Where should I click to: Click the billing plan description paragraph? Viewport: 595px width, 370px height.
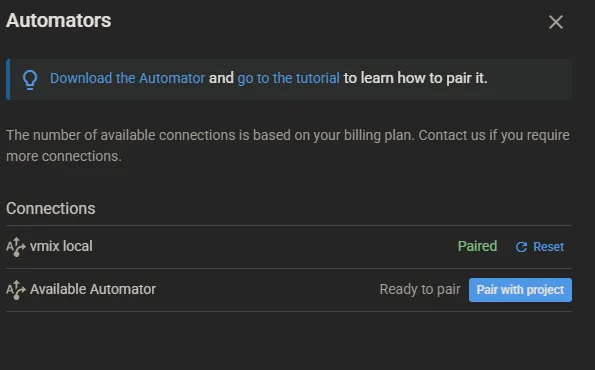pyautogui.click(x=288, y=146)
